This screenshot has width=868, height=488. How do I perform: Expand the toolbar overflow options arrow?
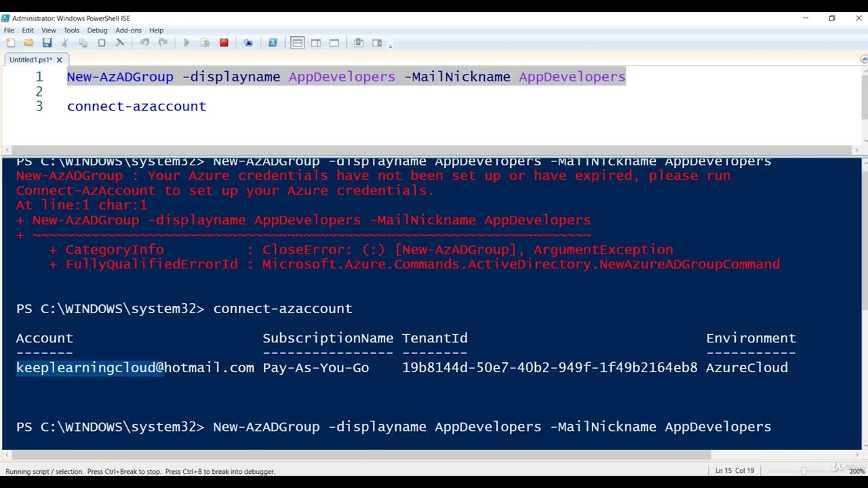point(391,45)
